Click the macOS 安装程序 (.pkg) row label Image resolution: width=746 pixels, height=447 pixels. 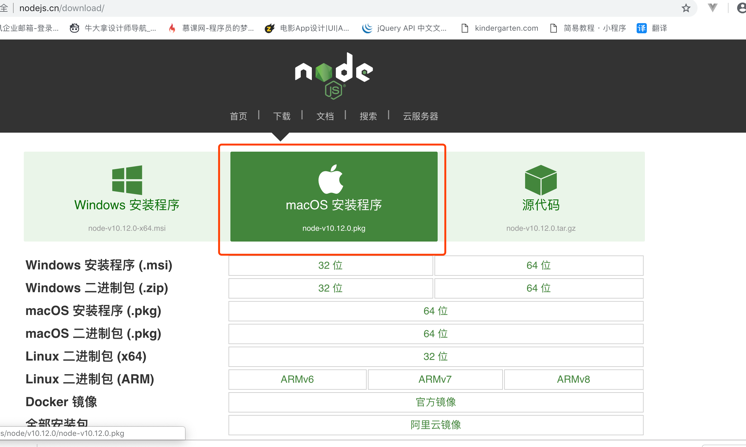[93, 311]
